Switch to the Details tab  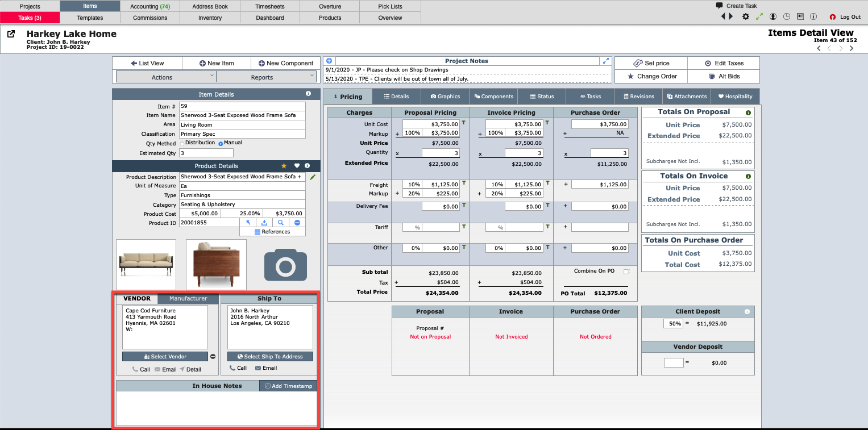(x=396, y=96)
